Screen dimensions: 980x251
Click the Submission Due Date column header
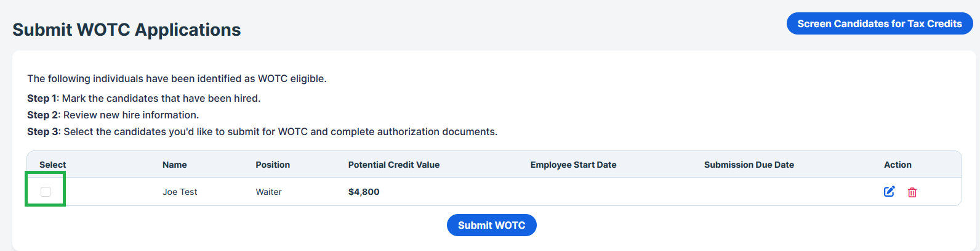[749, 165]
